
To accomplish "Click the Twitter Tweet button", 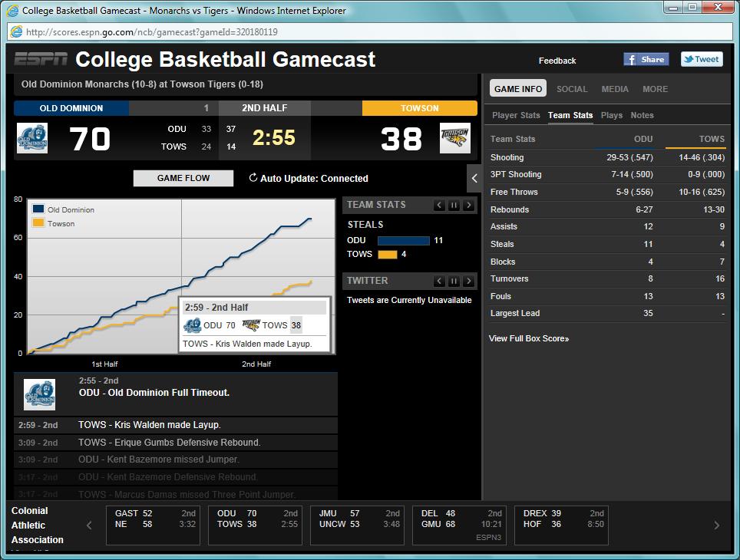I will point(702,59).
